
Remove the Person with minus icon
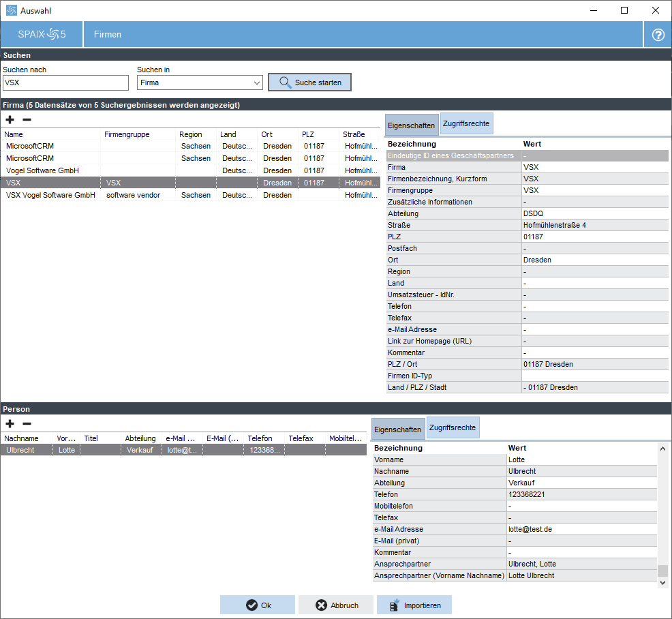click(27, 424)
